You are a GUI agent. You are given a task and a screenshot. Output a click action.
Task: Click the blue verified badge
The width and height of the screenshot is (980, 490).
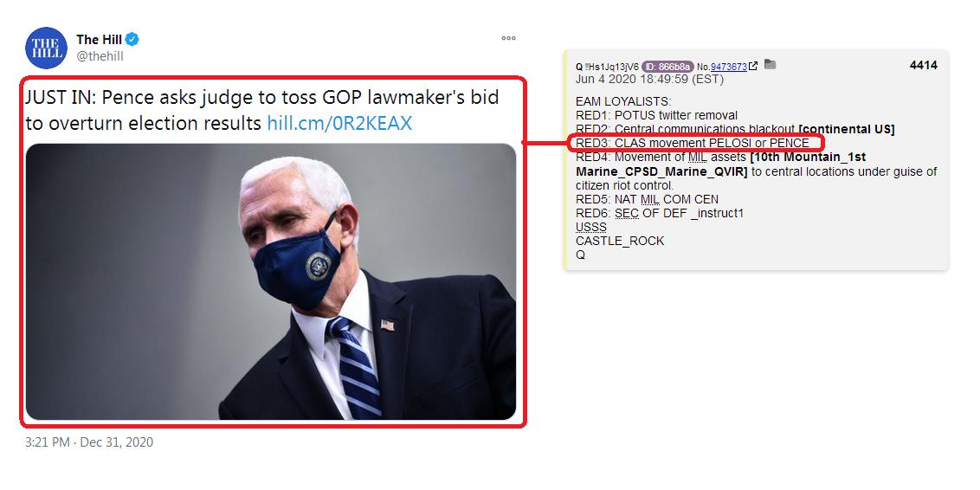click(132, 39)
